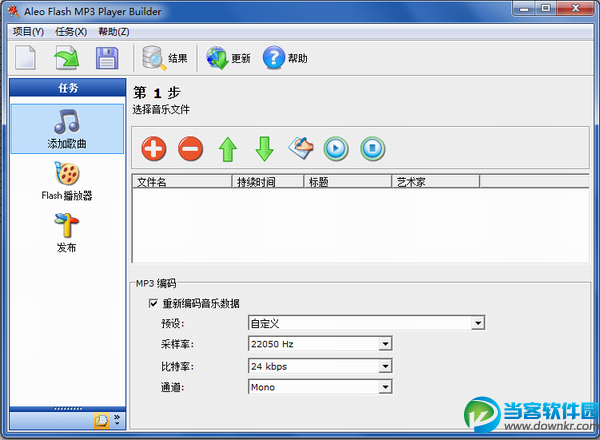Open the 任务(X) menu
The width and height of the screenshot is (600, 440).
tap(71, 32)
